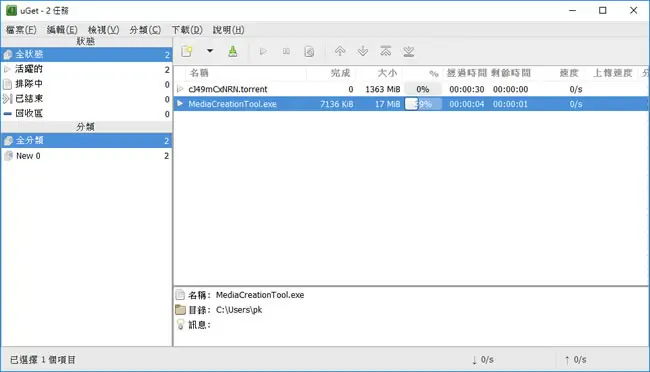Click the 大小 column header
Viewport: 650px width, 372px height.
pyautogui.click(x=379, y=73)
